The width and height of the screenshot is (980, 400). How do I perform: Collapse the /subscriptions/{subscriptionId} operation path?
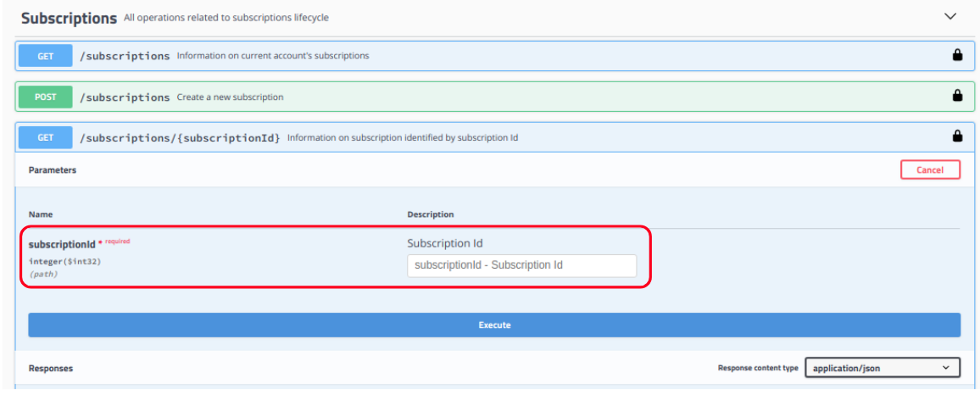[x=180, y=136]
